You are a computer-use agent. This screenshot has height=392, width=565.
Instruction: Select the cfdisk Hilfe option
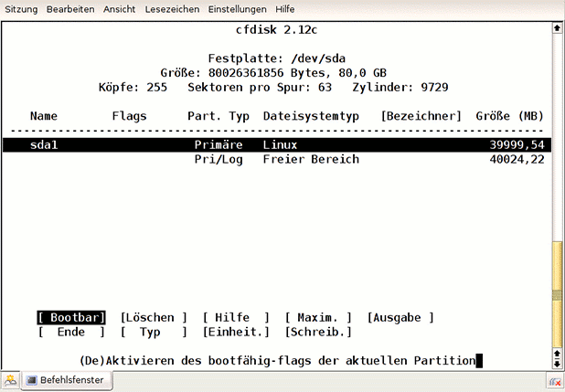236,317
